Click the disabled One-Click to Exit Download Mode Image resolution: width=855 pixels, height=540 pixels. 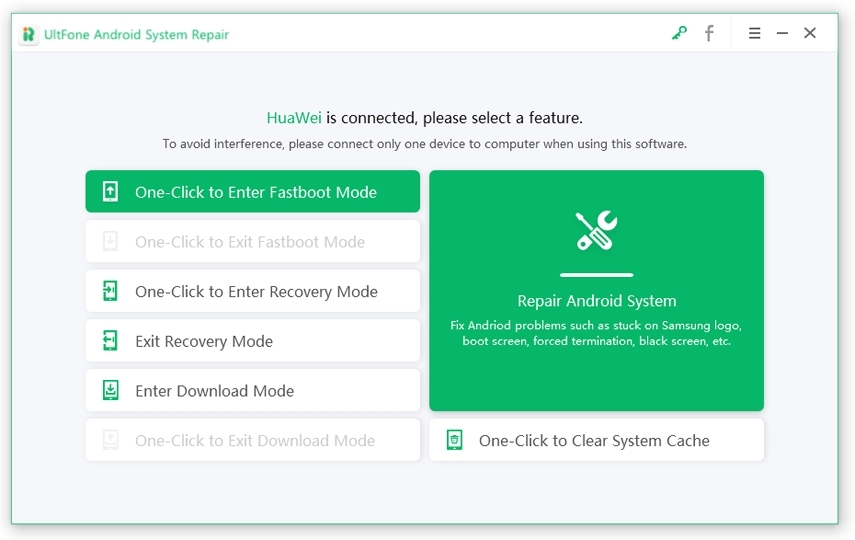[x=255, y=441]
